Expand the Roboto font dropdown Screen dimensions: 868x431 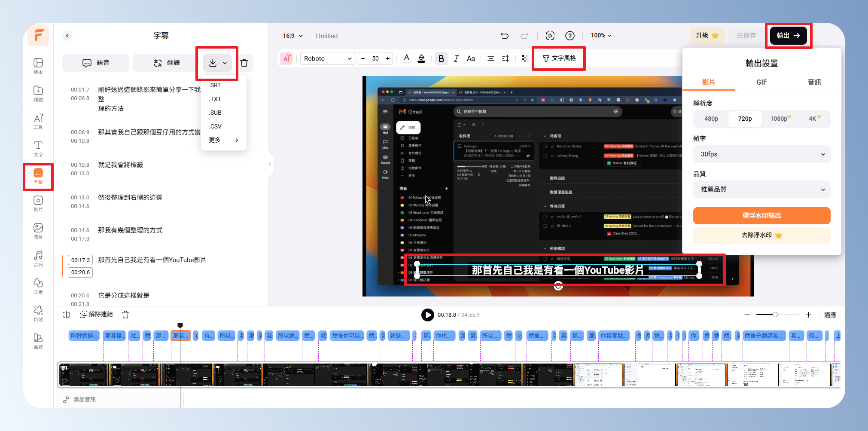pos(328,58)
